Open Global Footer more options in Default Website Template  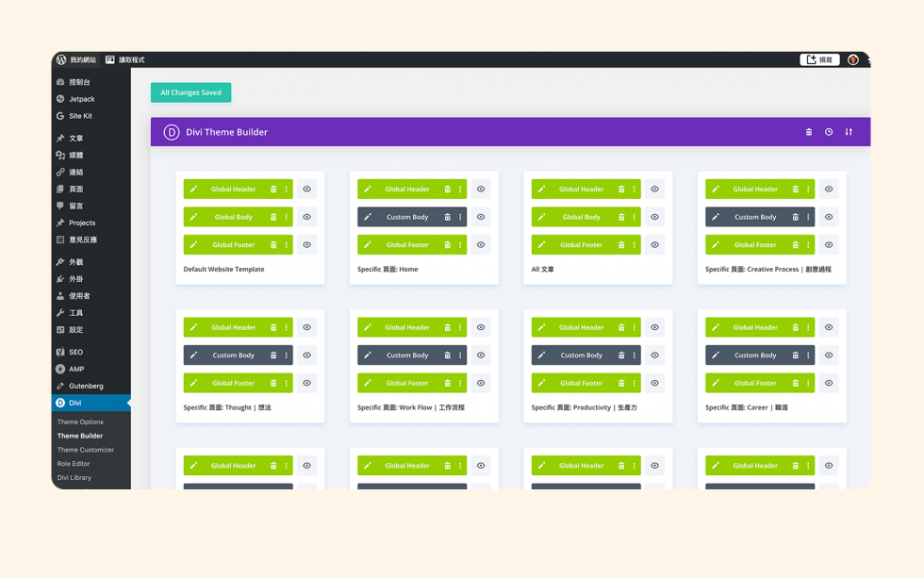287,244
